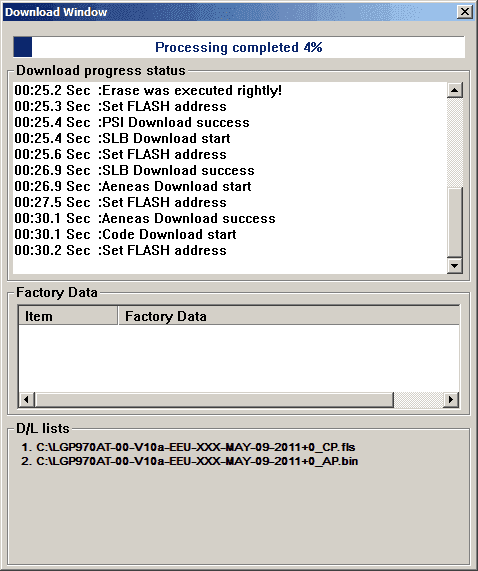Click the Item column header
This screenshot has height=571, width=478.
click(x=68, y=316)
